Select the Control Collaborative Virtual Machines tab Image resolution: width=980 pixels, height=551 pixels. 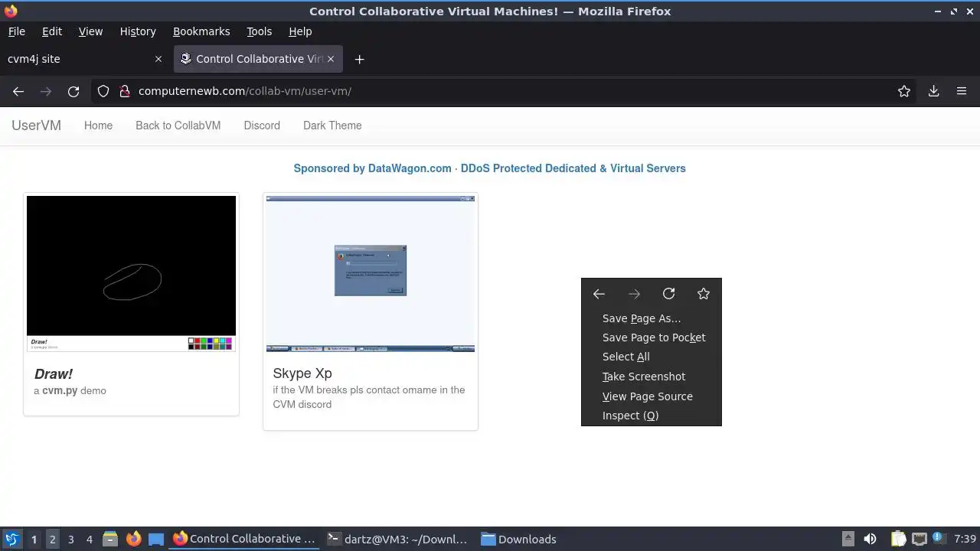[x=258, y=59]
